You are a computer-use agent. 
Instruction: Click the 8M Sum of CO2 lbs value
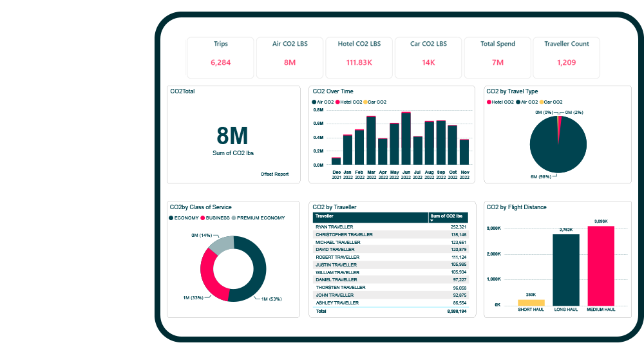232,136
